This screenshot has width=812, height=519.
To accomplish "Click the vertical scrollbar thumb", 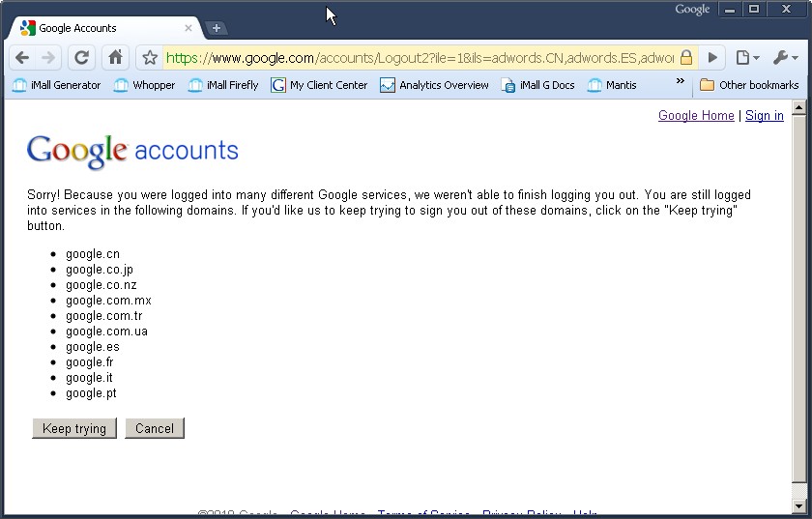I will [x=799, y=299].
